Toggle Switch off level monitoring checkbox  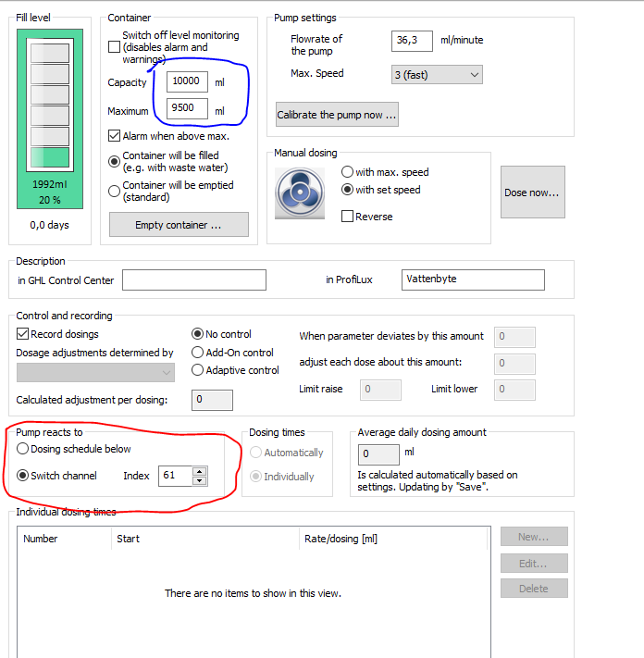click(x=114, y=46)
